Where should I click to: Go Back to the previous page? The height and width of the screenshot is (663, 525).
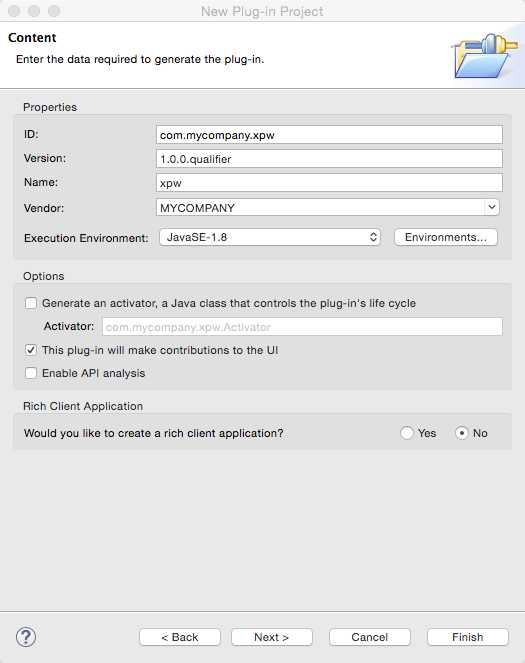click(x=180, y=637)
